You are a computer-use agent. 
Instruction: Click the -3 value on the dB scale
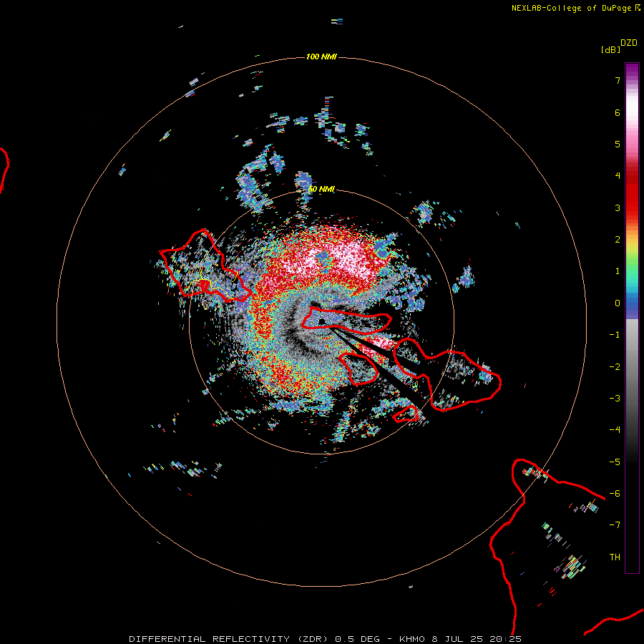tap(615, 399)
